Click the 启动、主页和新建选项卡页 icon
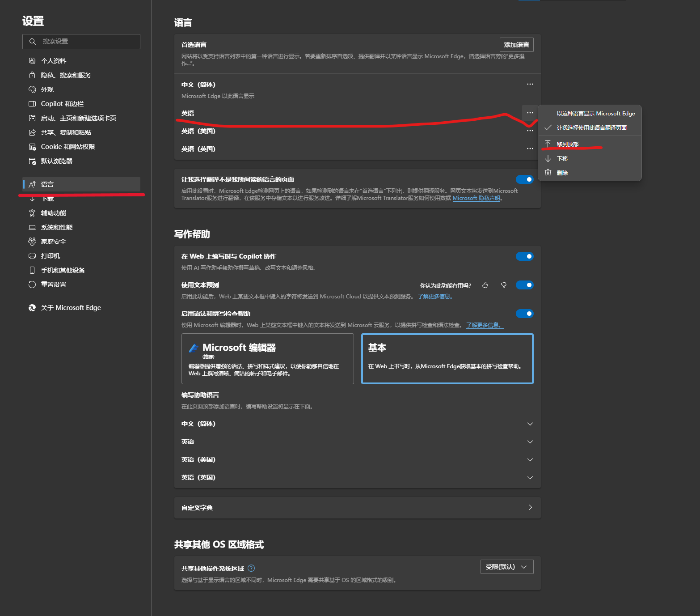 [32, 118]
